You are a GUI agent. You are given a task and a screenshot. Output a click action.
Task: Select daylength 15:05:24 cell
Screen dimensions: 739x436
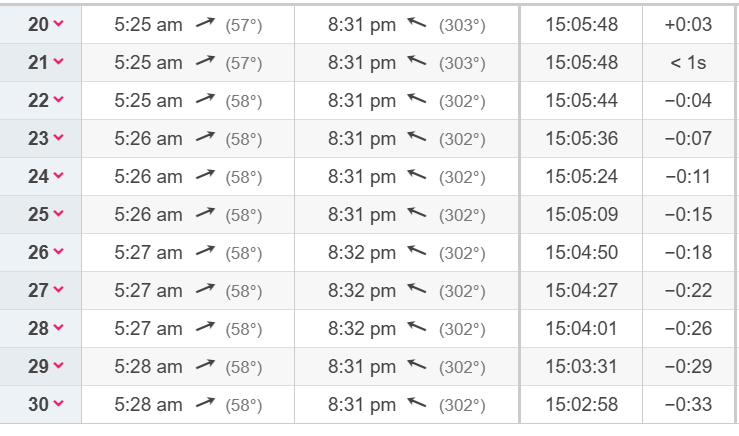[x=581, y=176]
